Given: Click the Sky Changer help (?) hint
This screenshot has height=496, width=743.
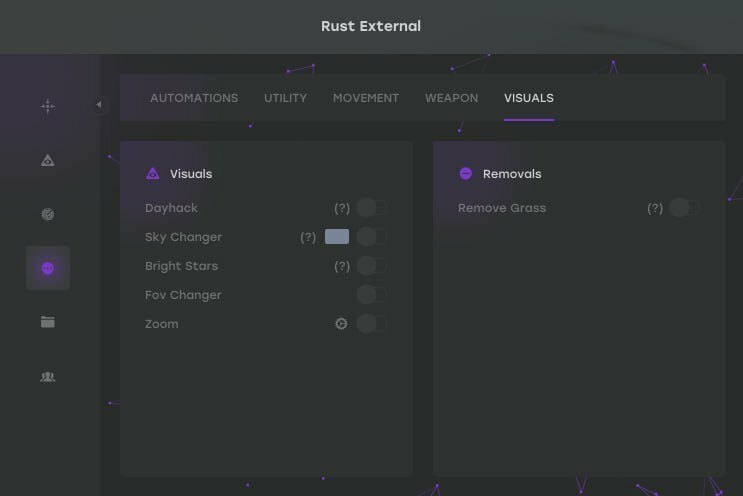Looking at the screenshot, I should point(308,237).
